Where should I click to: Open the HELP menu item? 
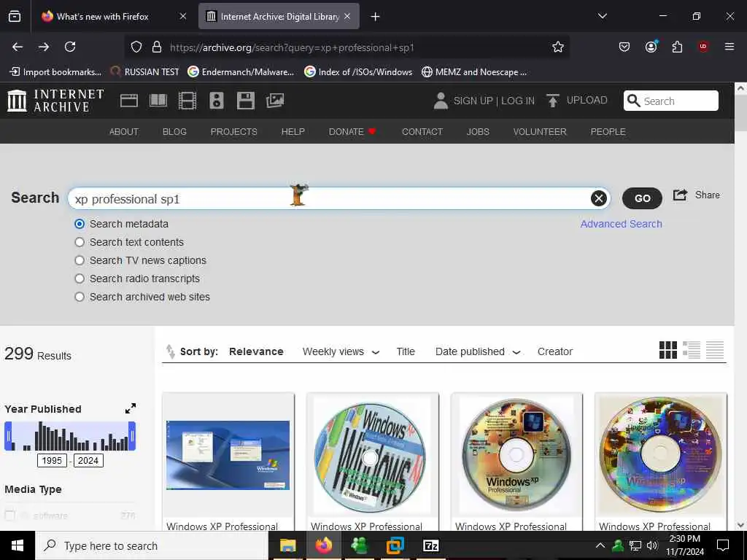click(293, 131)
